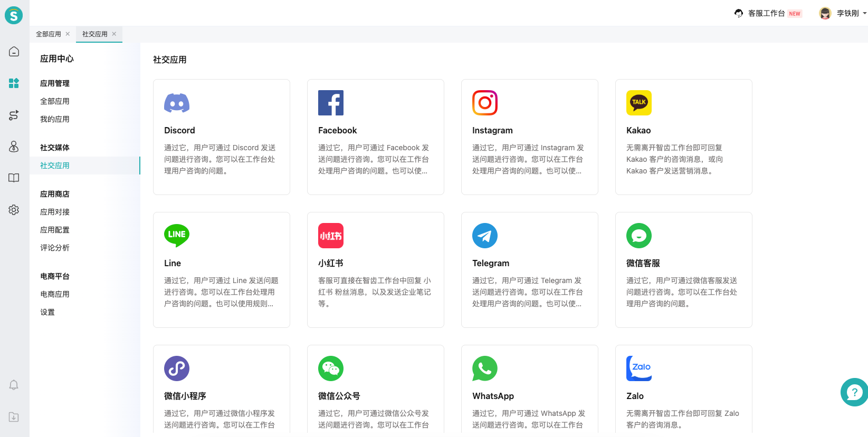Open 电商应用 in sidebar

click(55, 294)
